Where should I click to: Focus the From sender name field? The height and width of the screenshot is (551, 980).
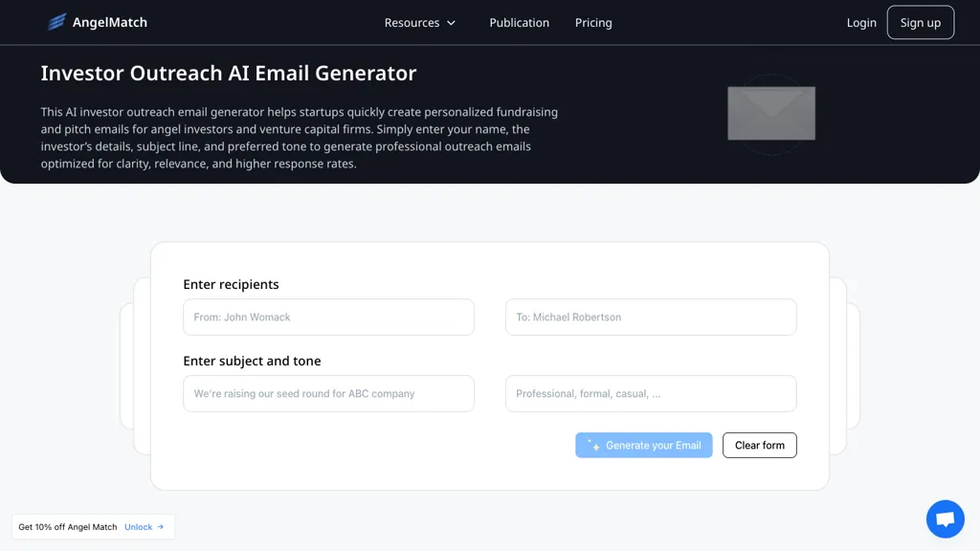328,318
